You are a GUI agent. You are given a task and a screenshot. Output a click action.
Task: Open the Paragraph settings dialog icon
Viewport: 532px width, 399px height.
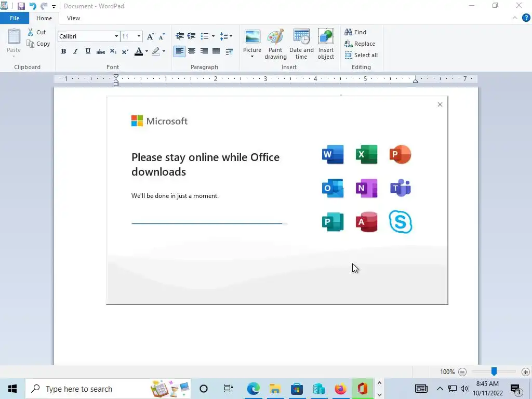point(229,51)
